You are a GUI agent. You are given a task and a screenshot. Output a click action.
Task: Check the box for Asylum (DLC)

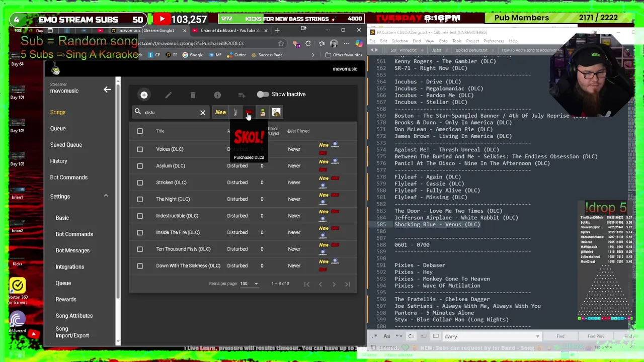tap(140, 166)
